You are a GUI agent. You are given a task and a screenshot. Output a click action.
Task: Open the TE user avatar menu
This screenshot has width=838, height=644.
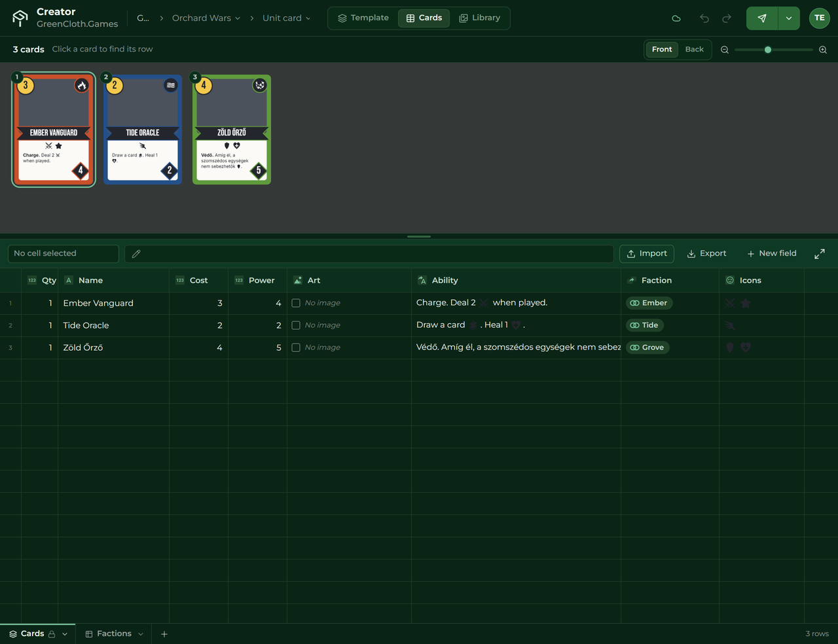[x=820, y=18]
